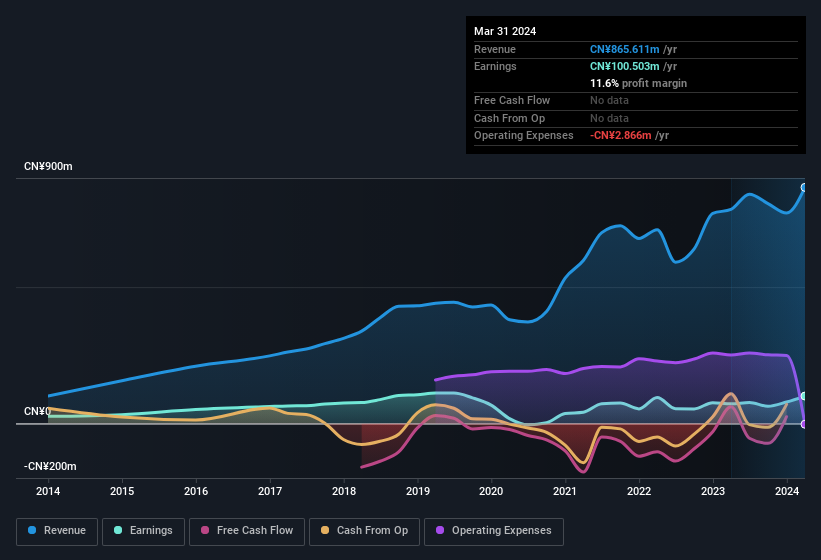The height and width of the screenshot is (560, 821).
Task: Click the 2016 x-axis label
Action: coord(196,491)
